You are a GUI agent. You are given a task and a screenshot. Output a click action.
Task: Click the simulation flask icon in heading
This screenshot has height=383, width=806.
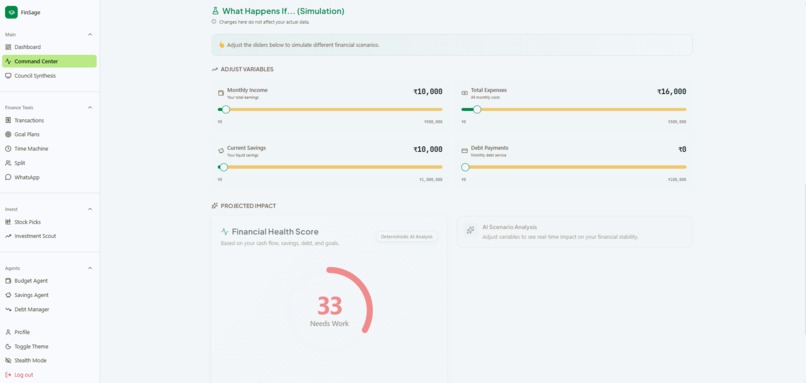215,11
